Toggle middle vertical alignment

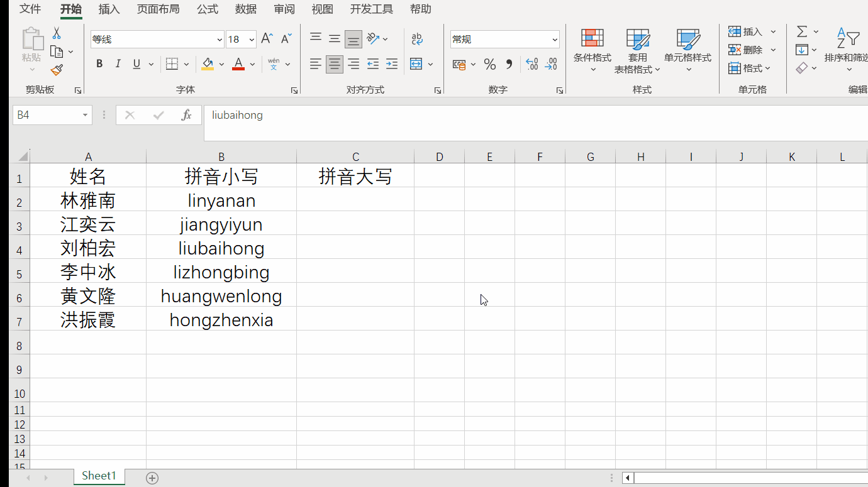coord(335,39)
